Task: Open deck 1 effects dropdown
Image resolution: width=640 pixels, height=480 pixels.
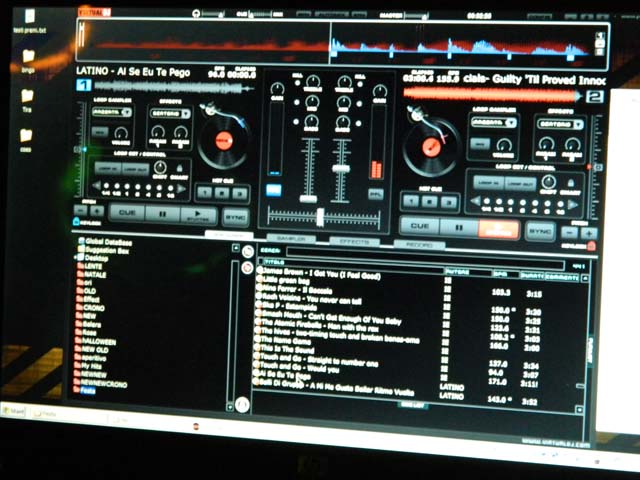Action: click(x=170, y=113)
